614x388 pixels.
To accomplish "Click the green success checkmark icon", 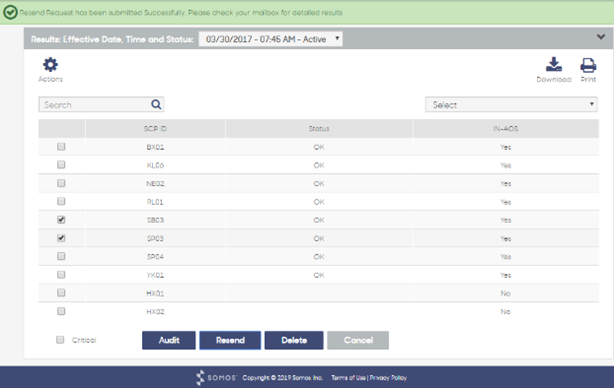I will (10, 13).
